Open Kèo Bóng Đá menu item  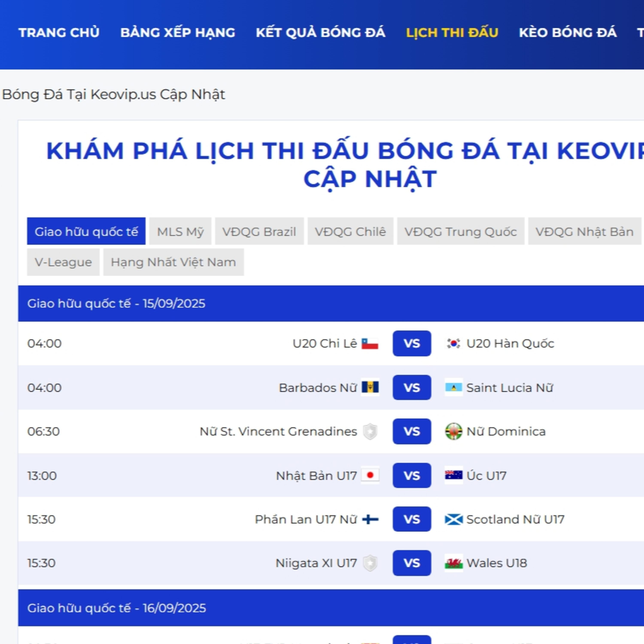coord(568,32)
